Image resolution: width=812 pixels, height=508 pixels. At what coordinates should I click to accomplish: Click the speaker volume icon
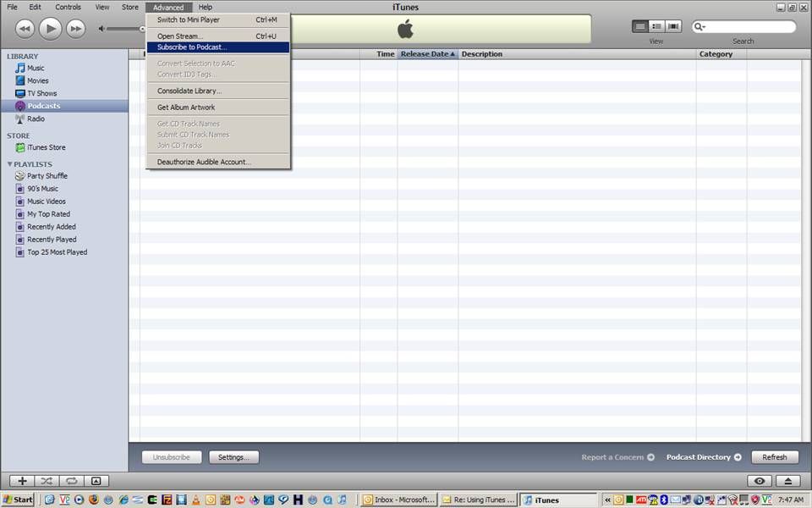tap(101, 29)
